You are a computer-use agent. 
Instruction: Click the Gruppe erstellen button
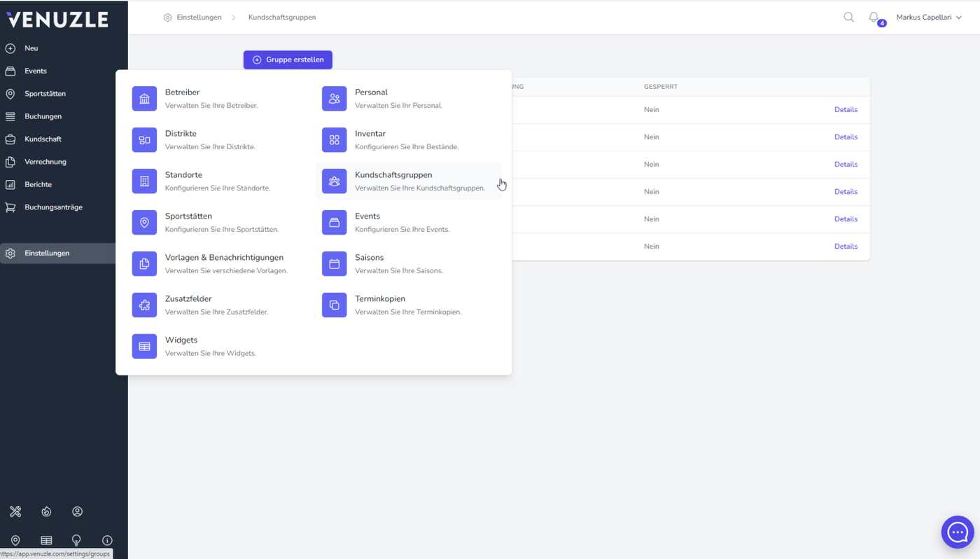point(288,60)
